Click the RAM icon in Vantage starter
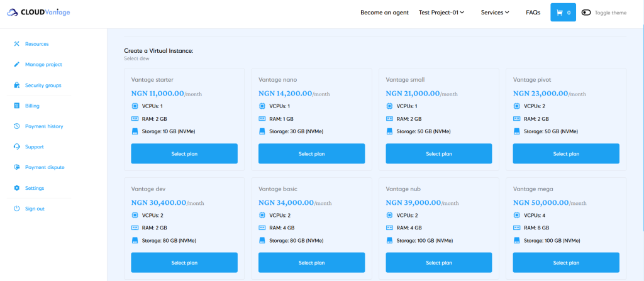The width and height of the screenshot is (644, 281). click(x=135, y=119)
